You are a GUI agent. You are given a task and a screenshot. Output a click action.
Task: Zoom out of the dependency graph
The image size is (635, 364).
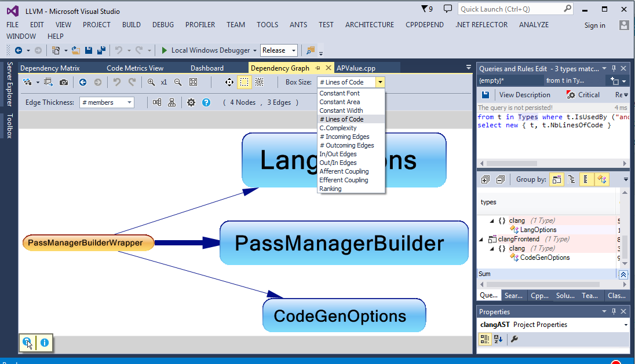tap(178, 82)
